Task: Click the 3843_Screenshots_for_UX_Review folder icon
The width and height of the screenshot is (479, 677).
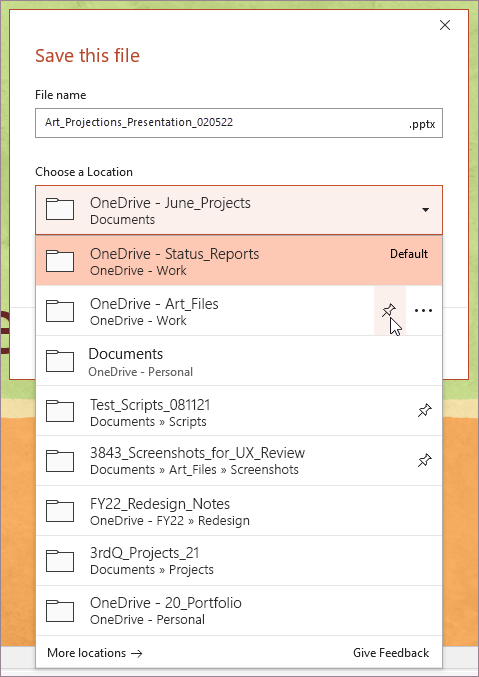Action: pyautogui.click(x=60, y=461)
